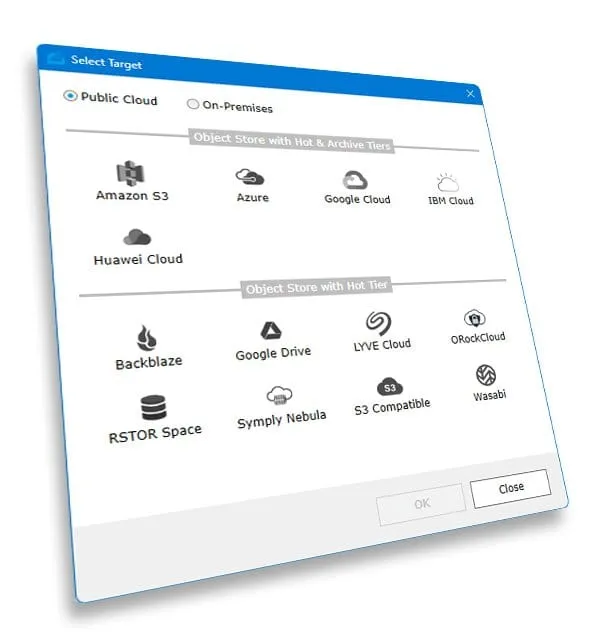Screen dimensions: 593x642
Task: Click the 'Wasabi' label
Action: click(490, 395)
